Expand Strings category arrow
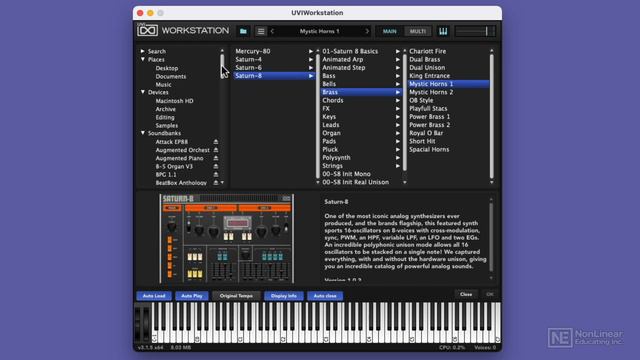 click(398, 166)
